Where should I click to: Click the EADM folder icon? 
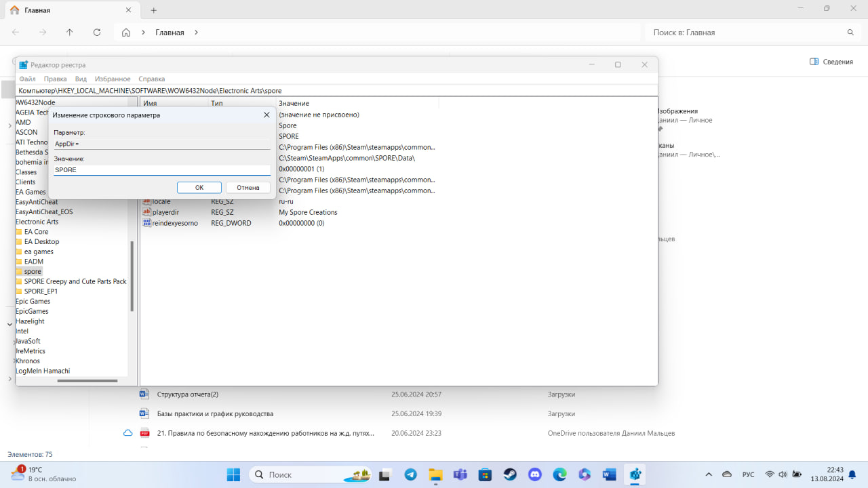[19, 262]
